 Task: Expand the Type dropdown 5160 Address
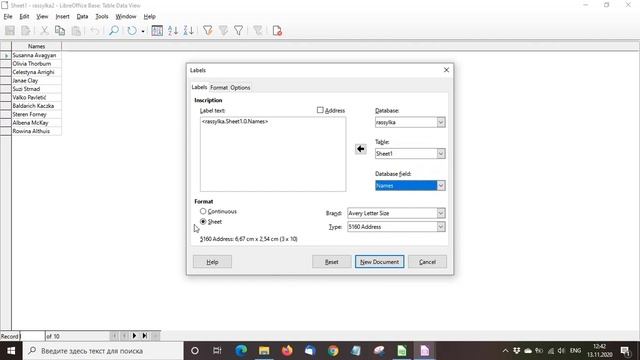point(441,227)
